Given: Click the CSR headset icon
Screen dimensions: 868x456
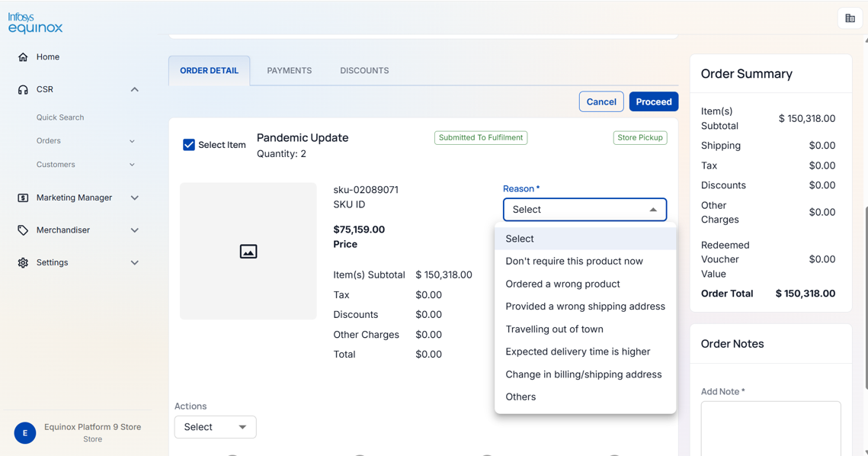Looking at the screenshot, I should click(x=23, y=90).
